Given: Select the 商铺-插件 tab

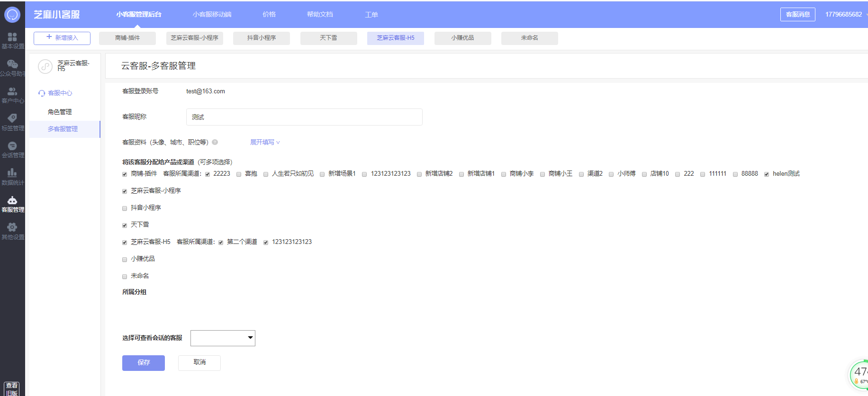Looking at the screenshot, I should click(127, 38).
